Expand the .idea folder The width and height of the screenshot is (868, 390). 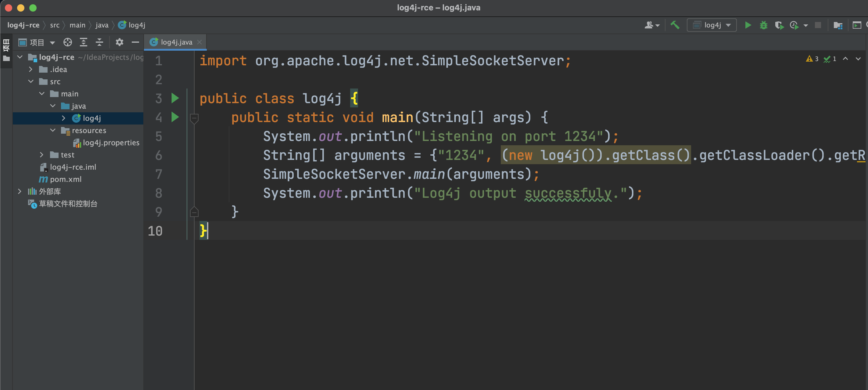pyautogui.click(x=31, y=70)
